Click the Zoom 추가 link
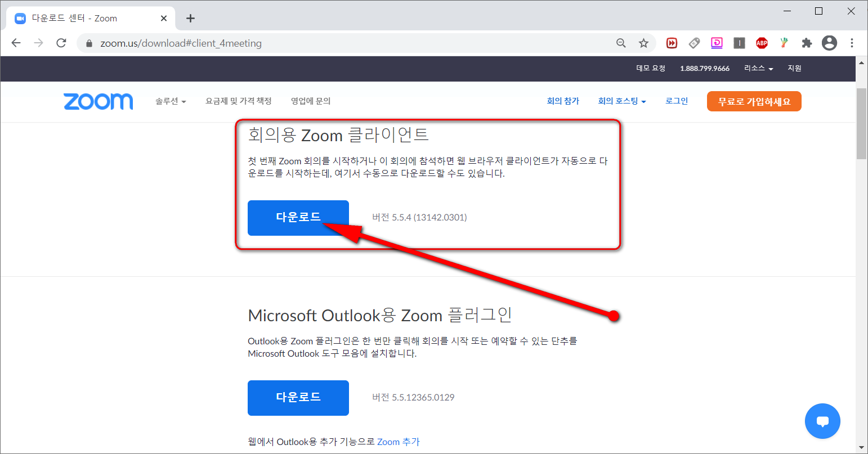Image resolution: width=868 pixels, height=454 pixels. (x=399, y=442)
